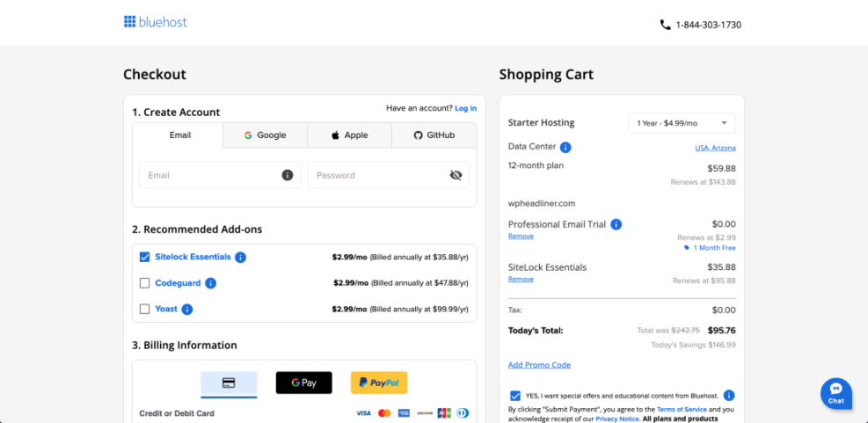Click the JCB card icon
This screenshot has height=423, width=868.
[444, 413]
